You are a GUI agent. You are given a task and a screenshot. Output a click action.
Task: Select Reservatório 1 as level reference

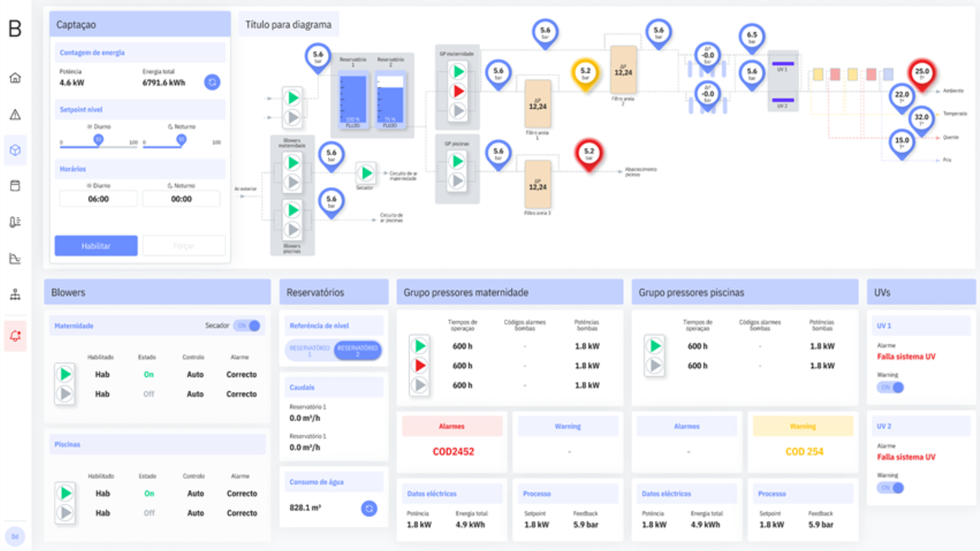tap(309, 350)
